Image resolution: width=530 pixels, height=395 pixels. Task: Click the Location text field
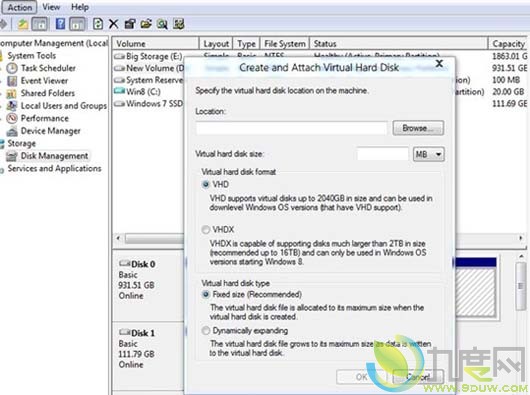tap(291, 128)
